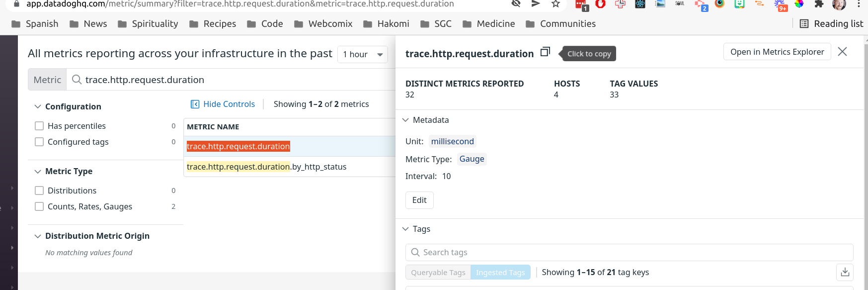Click the search magnifier in the metric filter
Screen dimensions: 868x290
[77, 80]
